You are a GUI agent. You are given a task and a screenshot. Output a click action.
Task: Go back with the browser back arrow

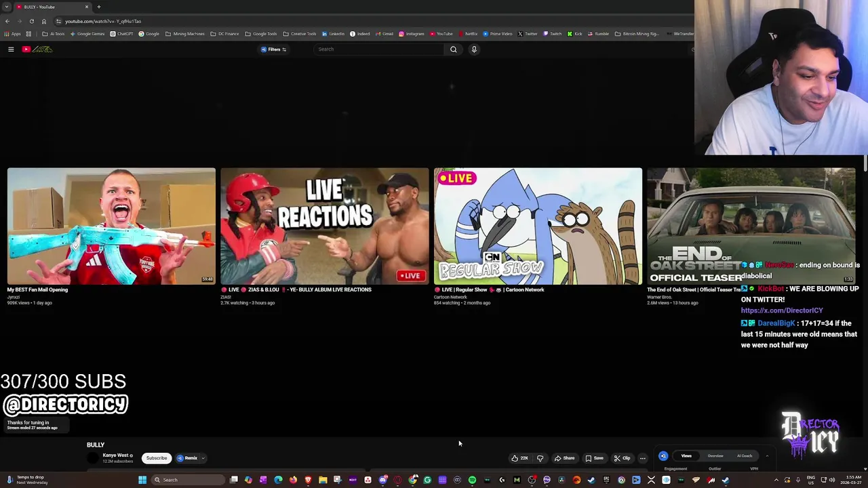pyautogui.click(x=7, y=21)
